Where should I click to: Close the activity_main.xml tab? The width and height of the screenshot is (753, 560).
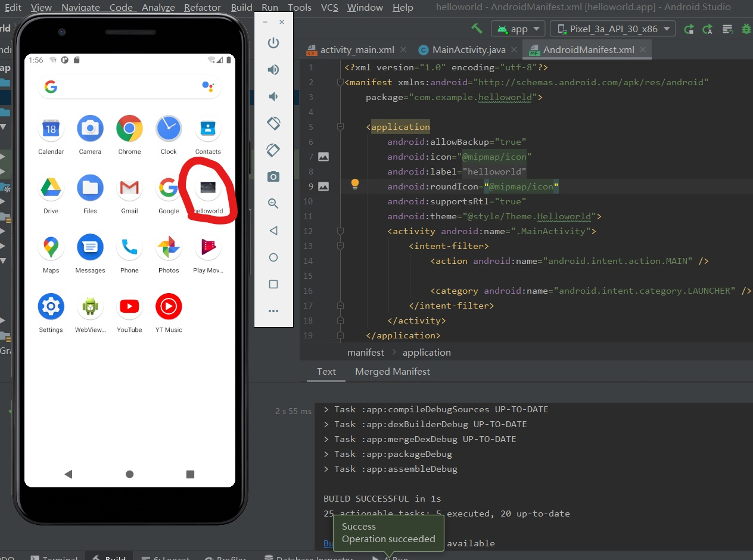[x=404, y=50]
